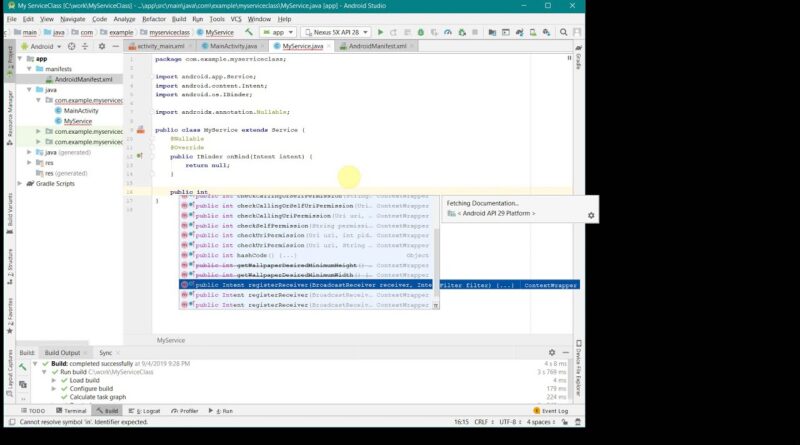The image size is (800, 445).
Task: Expand Gradle Scripts node
Action: click(x=20, y=184)
